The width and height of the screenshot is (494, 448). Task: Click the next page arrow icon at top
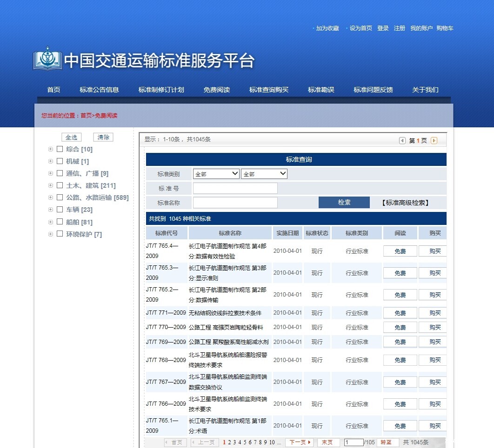[x=434, y=141]
